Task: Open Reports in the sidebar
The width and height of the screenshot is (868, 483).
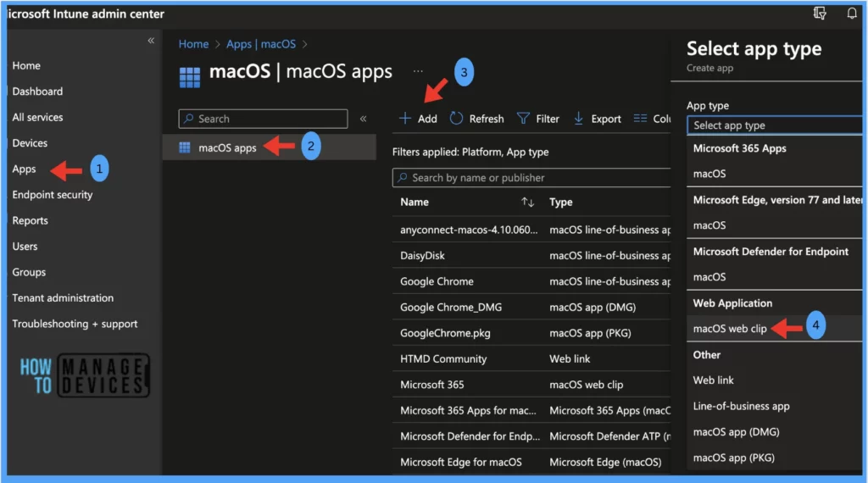Action: pyautogui.click(x=30, y=220)
